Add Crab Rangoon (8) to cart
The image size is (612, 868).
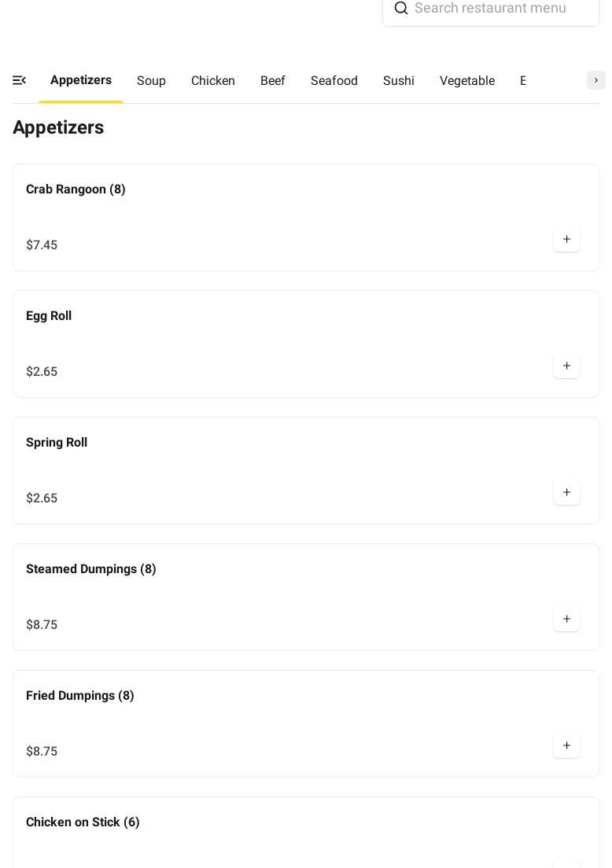[566, 239]
